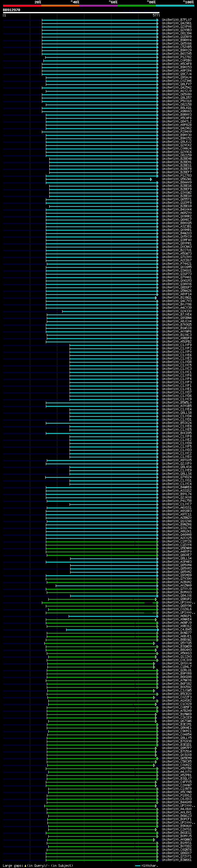
Task: Select the label UniRef100_B4AGH9
Action: click(x=177, y=802)
